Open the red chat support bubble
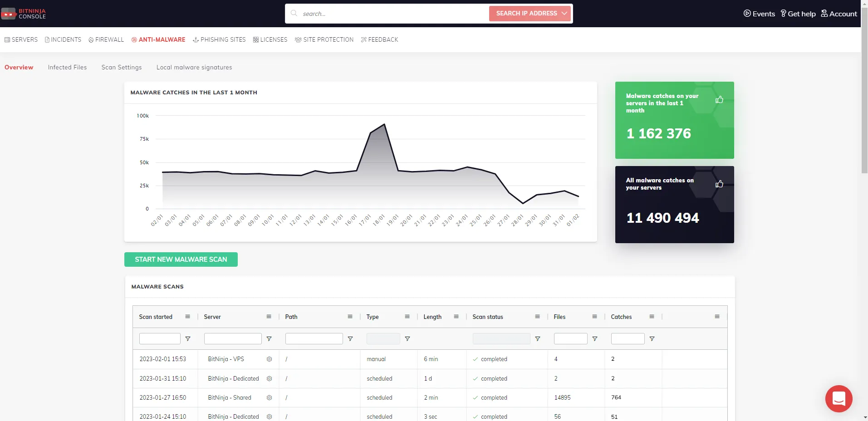 point(839,399)
